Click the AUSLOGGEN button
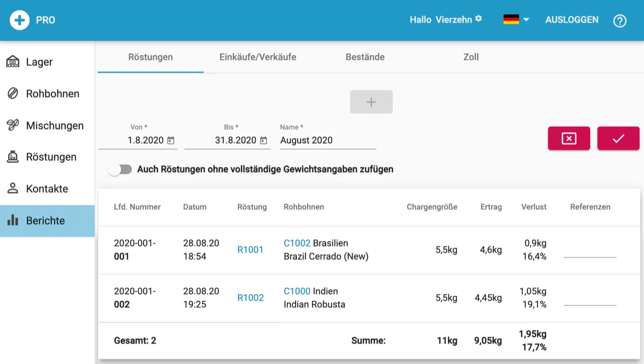 tap(572, 20)
